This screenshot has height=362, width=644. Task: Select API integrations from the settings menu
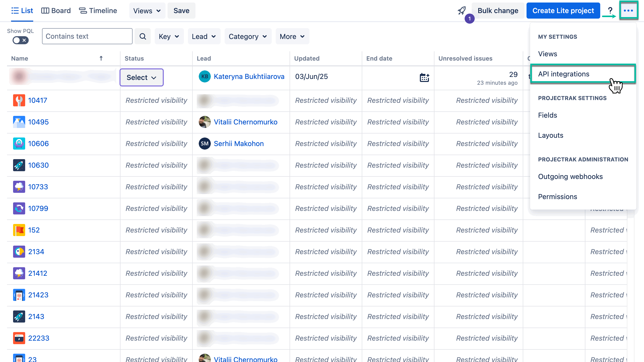tap(564, 74)
